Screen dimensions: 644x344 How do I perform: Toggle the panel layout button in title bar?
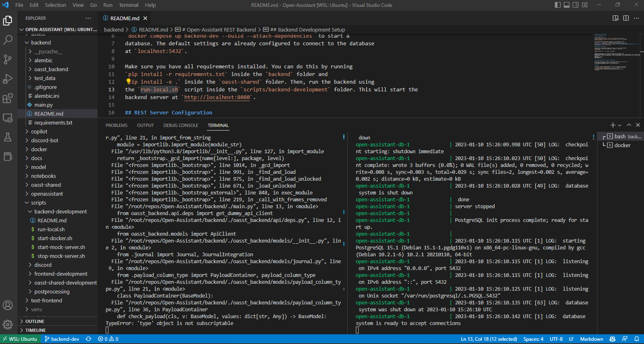point(567,5)
